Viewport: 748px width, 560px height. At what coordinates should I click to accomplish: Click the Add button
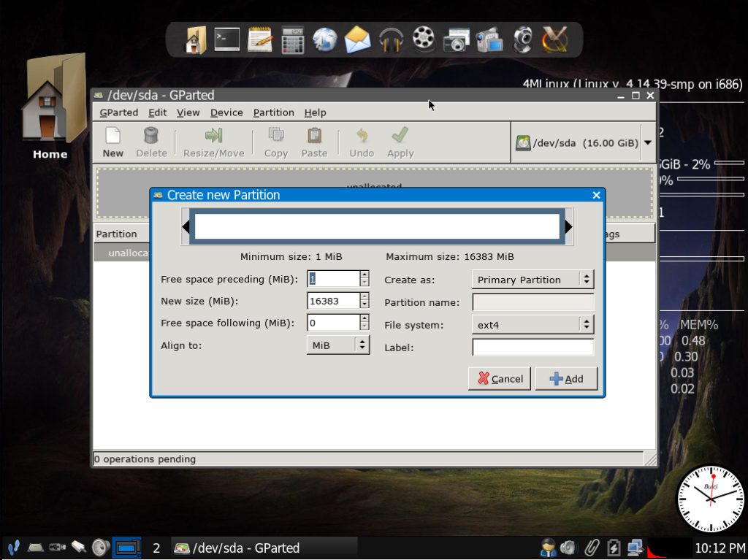pos(566,379)
